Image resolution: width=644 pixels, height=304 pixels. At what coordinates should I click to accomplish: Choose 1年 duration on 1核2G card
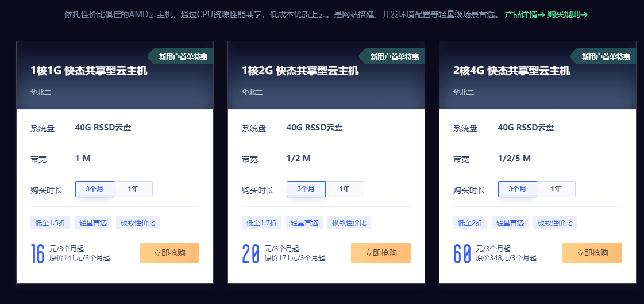pos(345,189)
